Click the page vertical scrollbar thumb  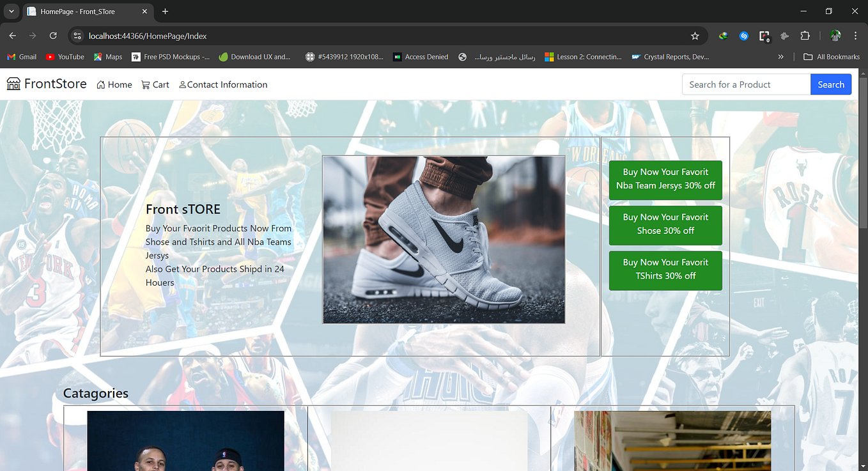pos(863,152)
